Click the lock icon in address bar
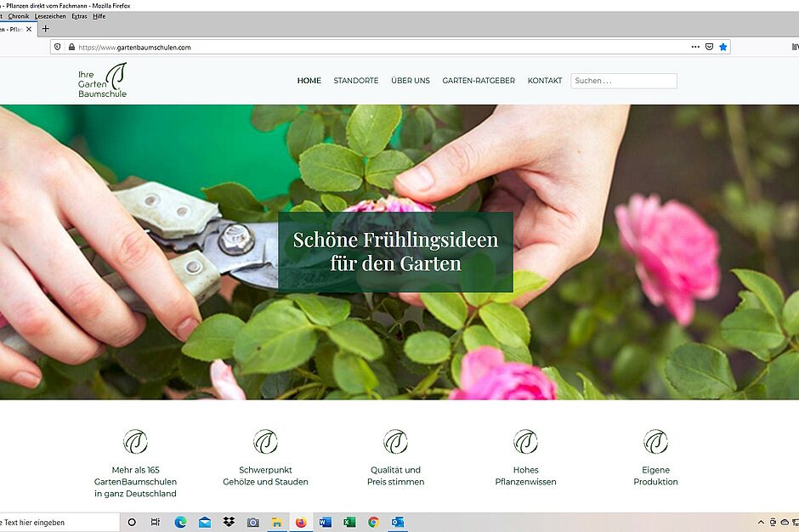Screen dimensions: 799x532 click(x=71, y=48)
